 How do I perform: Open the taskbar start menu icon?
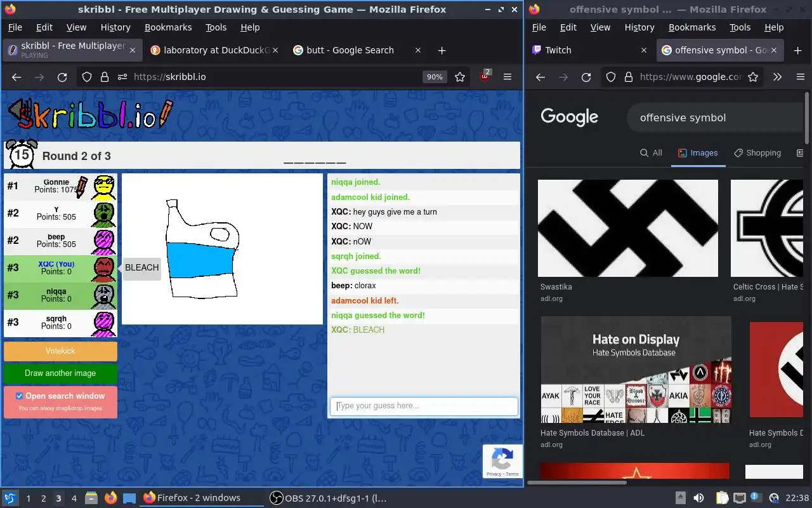[10, 498]
